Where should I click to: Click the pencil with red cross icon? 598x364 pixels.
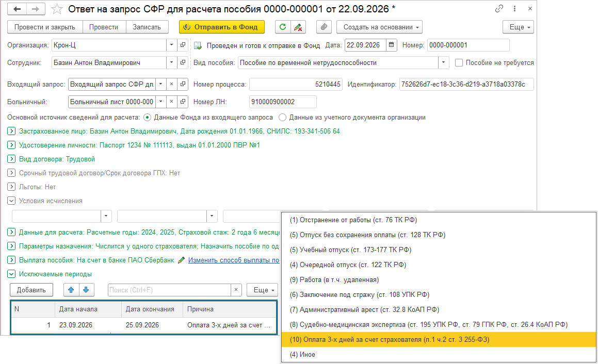[x=298, y=27]
